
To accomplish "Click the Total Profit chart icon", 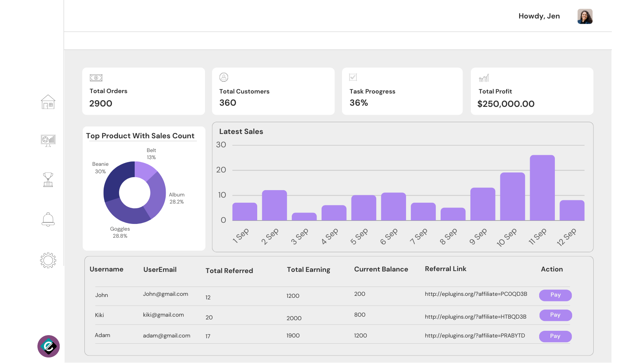I will 484,78.
